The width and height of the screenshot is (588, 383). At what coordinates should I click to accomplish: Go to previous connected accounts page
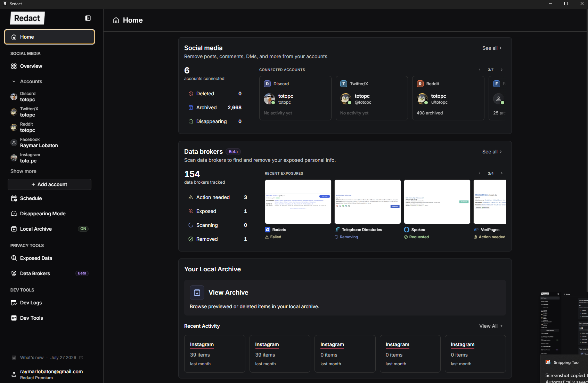480,70
